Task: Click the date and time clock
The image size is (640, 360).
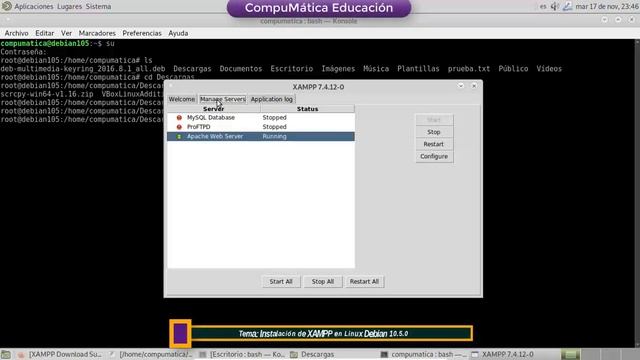Action: click(607, 7)
